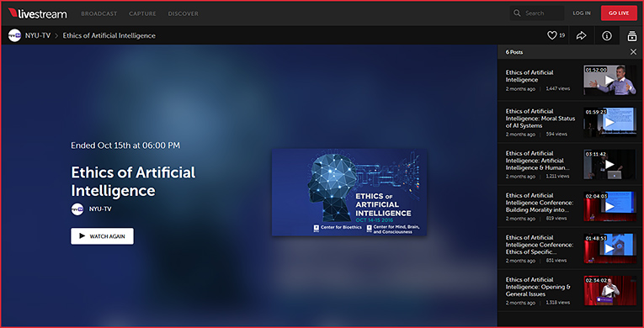
Task: Open the Opening & General Issues post
Action: (x=538, y=287)
